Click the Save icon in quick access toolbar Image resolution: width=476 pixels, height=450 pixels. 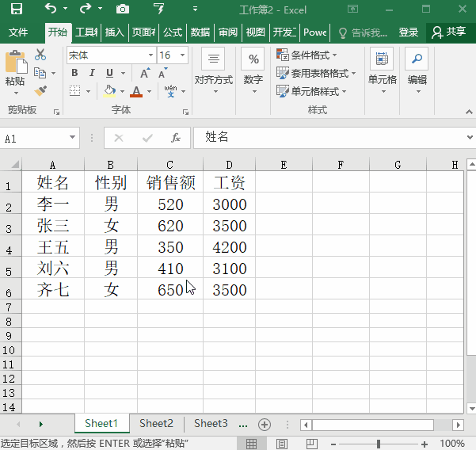coord(16,10)
